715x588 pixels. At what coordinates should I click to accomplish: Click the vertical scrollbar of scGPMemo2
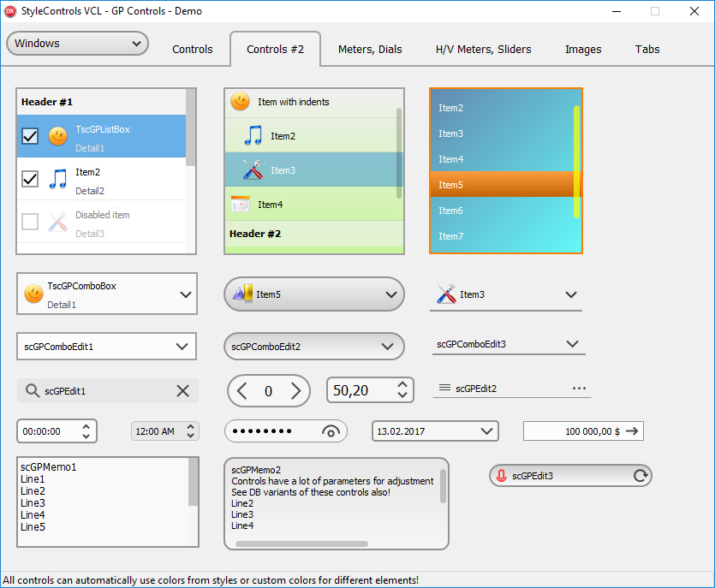[x=443, y=486]
